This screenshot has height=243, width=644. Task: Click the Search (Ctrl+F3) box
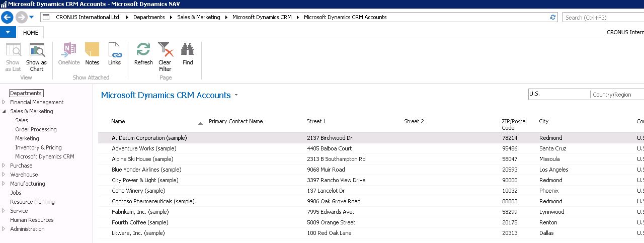click(x=603, y=17)
